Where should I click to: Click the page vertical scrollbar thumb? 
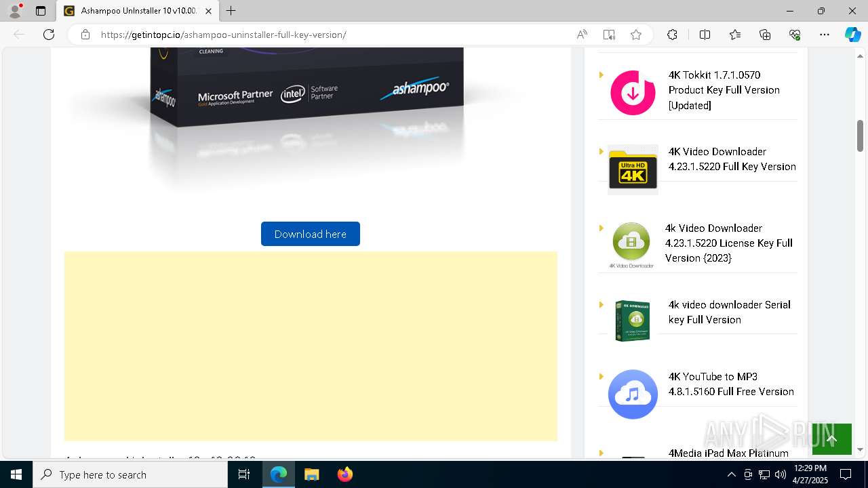coord(861,136)
